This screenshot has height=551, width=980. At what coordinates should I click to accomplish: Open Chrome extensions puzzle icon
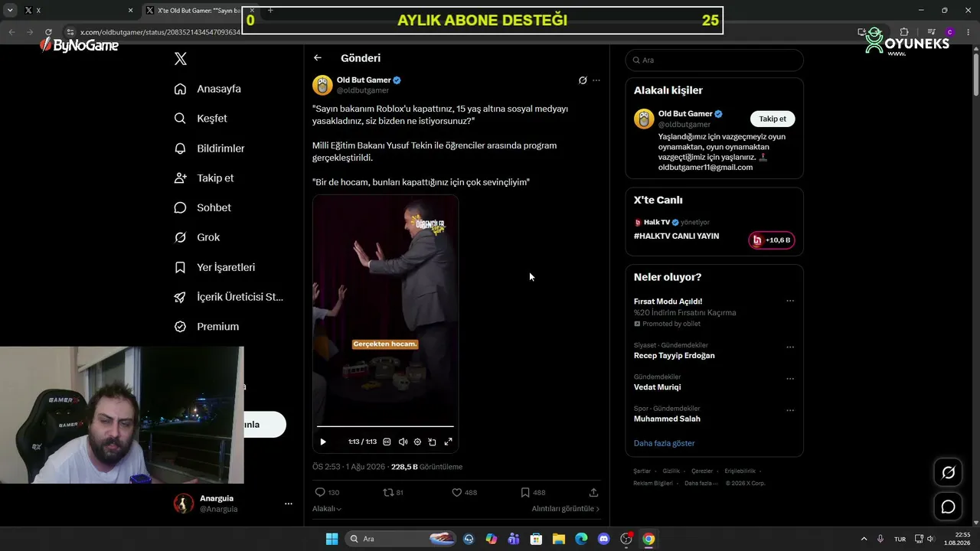click(x=904, y=32)
